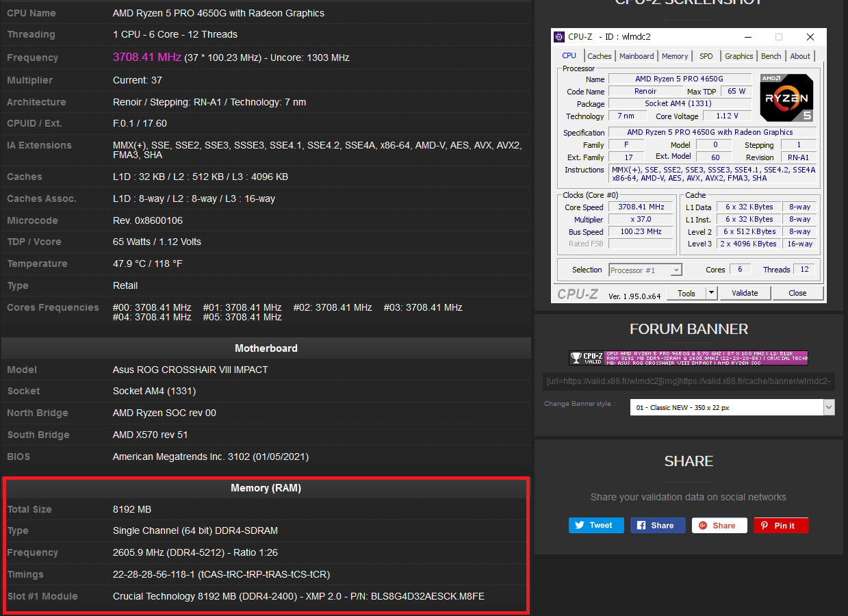Viewport: 848px width, 616px height.
Task: Open the Mainboard tab
Action: [x=637, y=56]
